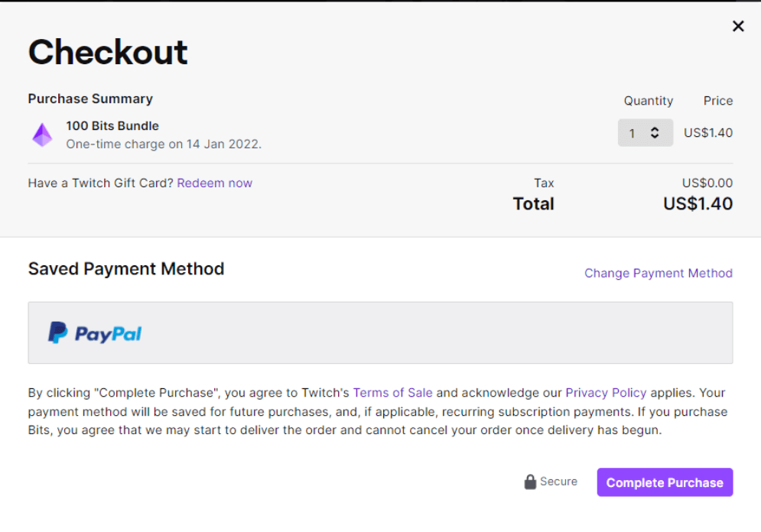This screenshot has width=761, height=532.
Task: Open the Terms of Sale link
Action: tap(392, 393)
